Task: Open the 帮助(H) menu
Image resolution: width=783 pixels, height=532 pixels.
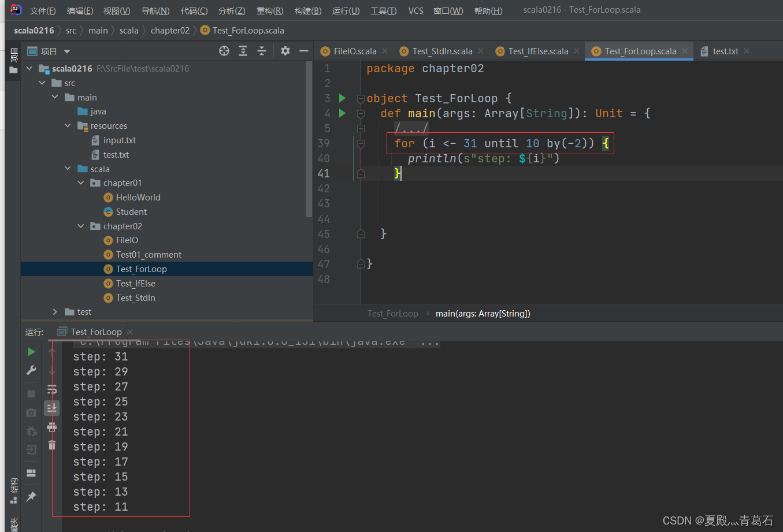Action: click(x=488, y=10)
